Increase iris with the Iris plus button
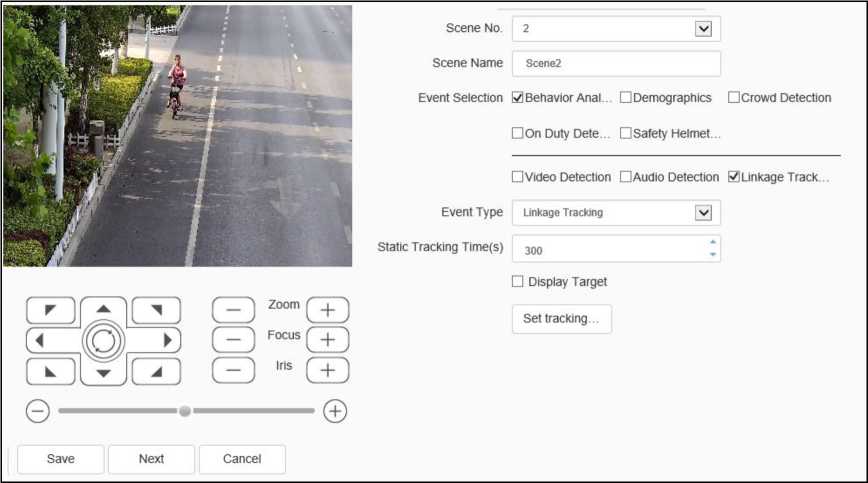 click(327, 370)
